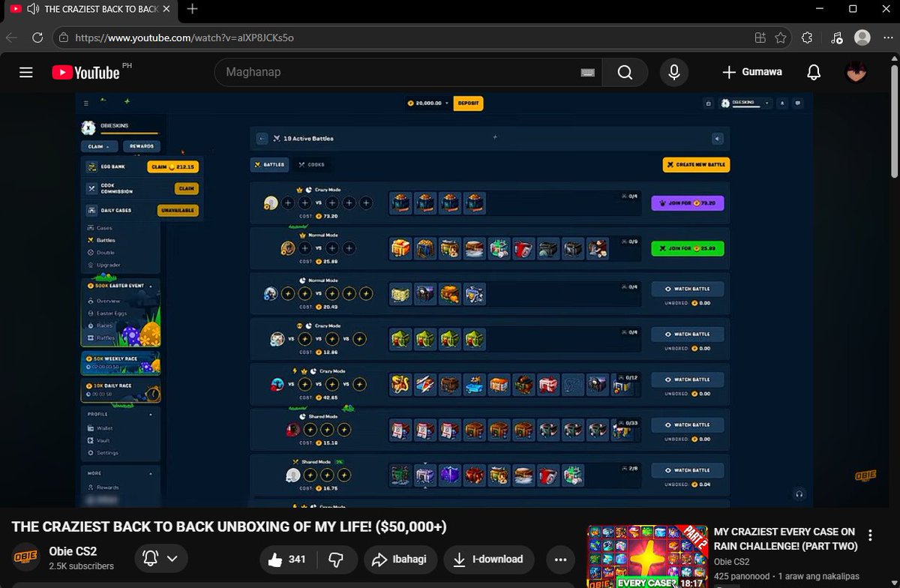Open the media control music icon

(x=837, y=37)
